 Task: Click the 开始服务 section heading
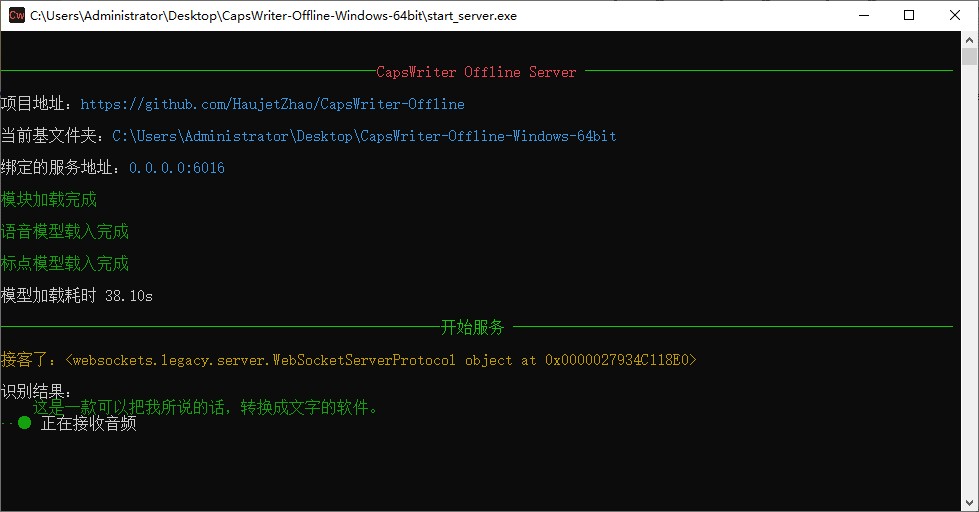pyautogui.click(x=473, y=327)
